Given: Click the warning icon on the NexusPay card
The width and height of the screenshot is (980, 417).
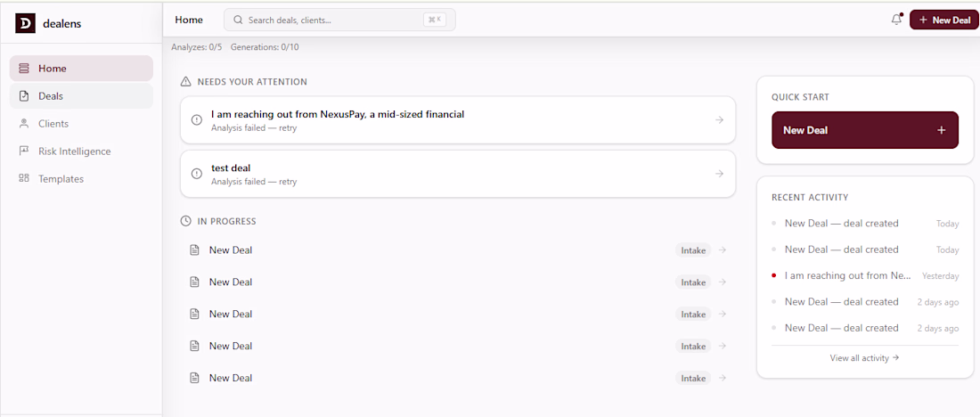Looking at the screenshot, I should [196, 120].
